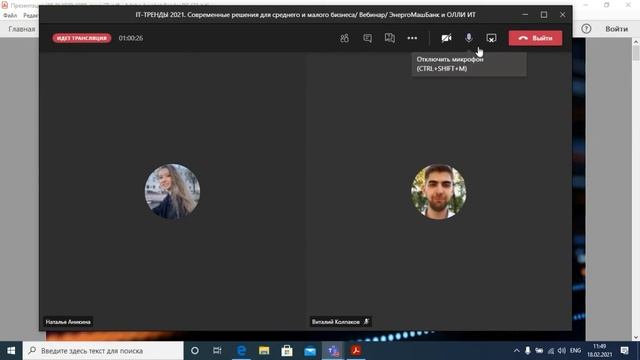The image size is (640, 360).
Task: Toggle the camera on or off
Action: coord(446,38)
